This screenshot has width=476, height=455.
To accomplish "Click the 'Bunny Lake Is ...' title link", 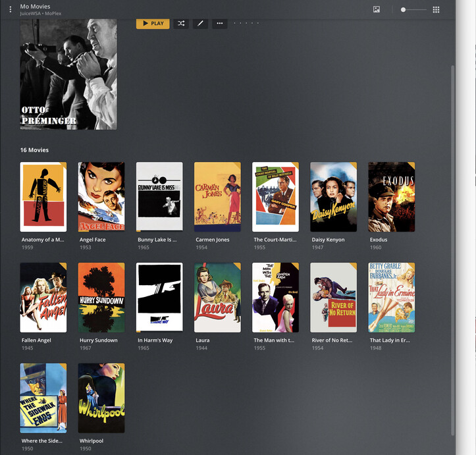I will pos(157,240).
